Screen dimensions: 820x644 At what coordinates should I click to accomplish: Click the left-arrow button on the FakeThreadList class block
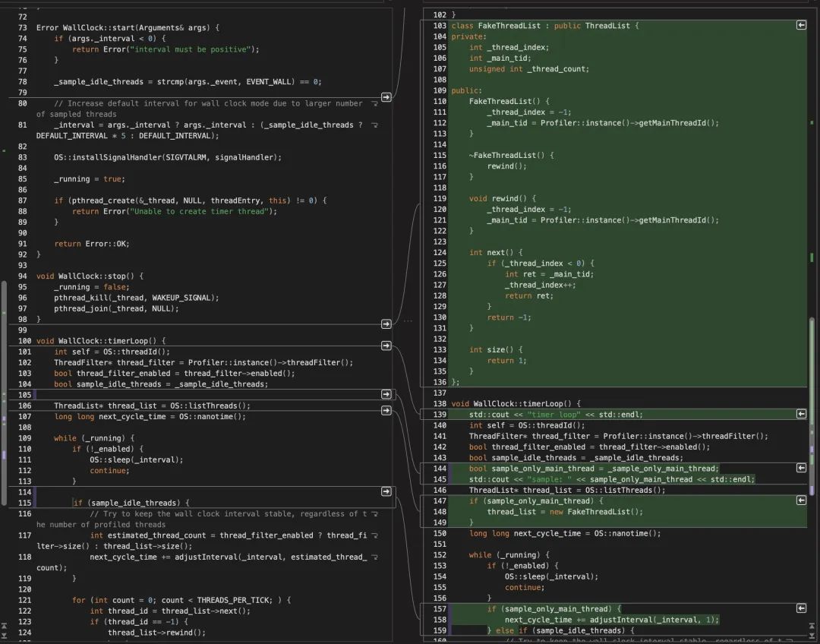[801, 25]
